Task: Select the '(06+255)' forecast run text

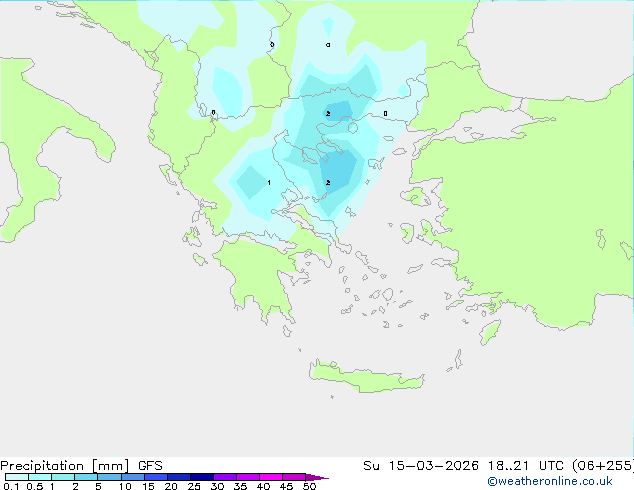Action: 603,466
